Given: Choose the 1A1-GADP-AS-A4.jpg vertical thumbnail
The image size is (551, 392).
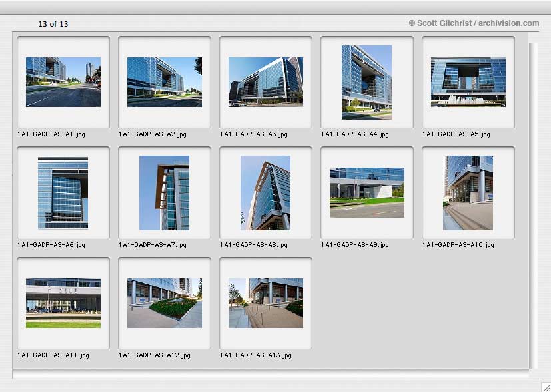Looking at the screenshot, I should pos(366,82).
